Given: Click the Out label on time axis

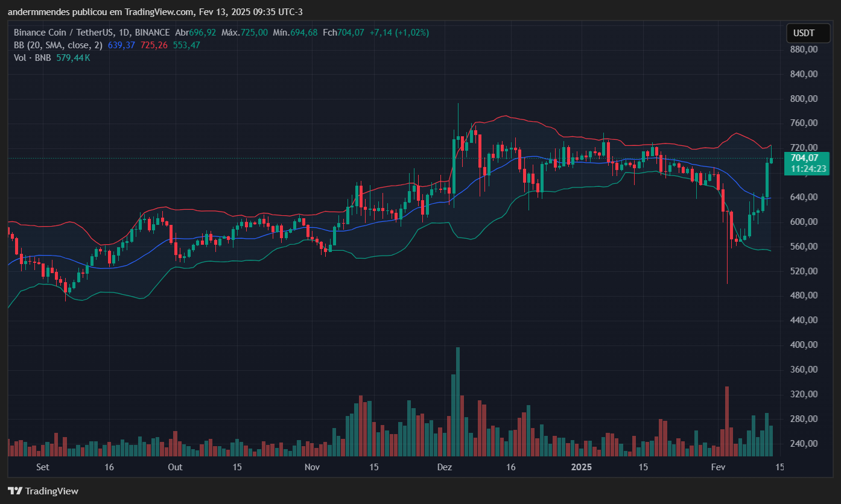Looking at the screenshot, I should tap(175, 467).
